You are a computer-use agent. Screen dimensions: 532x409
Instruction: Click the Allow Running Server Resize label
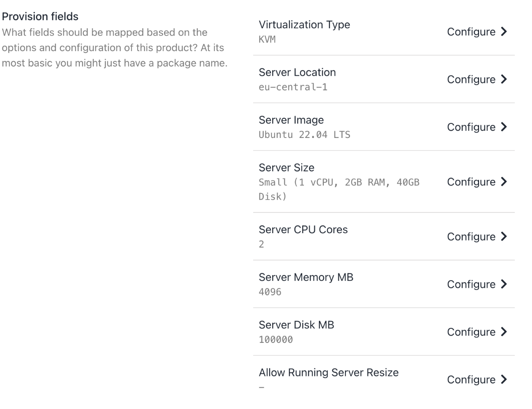328,372
